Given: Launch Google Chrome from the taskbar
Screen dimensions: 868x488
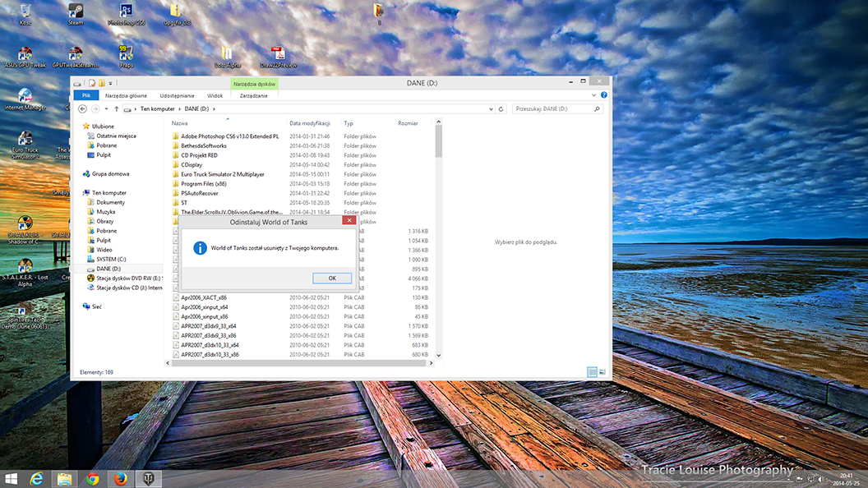Looking at the screenshot, I should (92, 479).
